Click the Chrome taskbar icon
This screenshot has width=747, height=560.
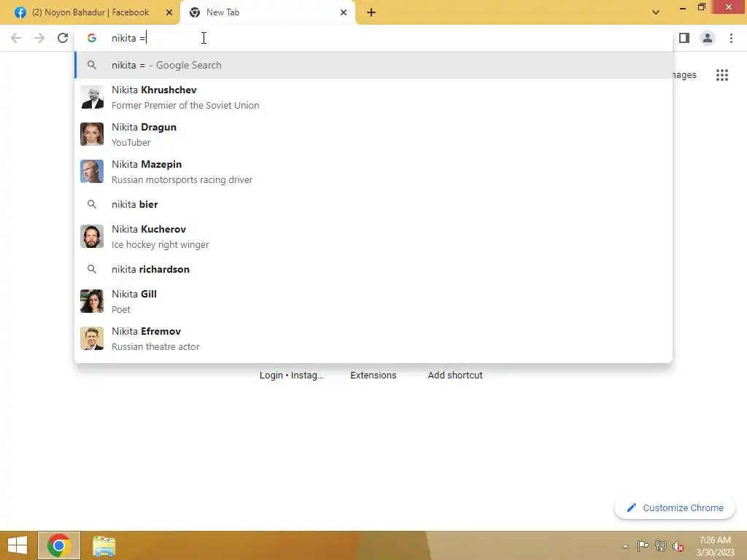pos(59,545)
